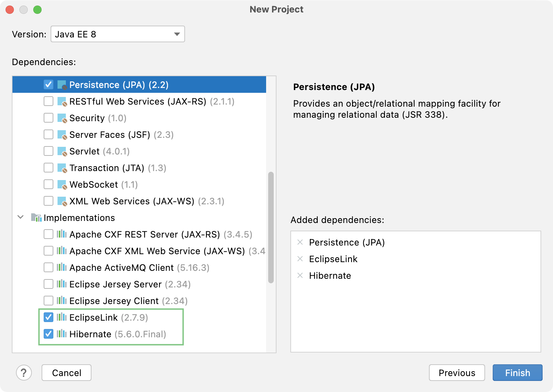Select the Transaction (JTA) (1.3) label
Screen dimensions: 553x392
118,168
